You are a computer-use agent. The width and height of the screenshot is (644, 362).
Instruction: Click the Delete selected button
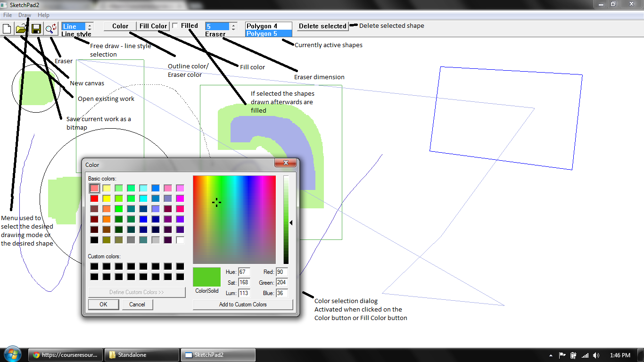tap(323, 26)
